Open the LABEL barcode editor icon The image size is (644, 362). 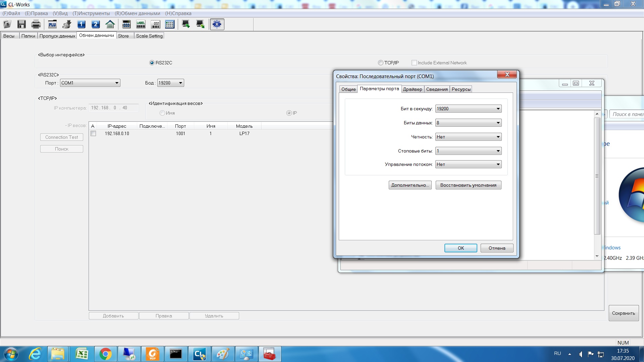141,24
